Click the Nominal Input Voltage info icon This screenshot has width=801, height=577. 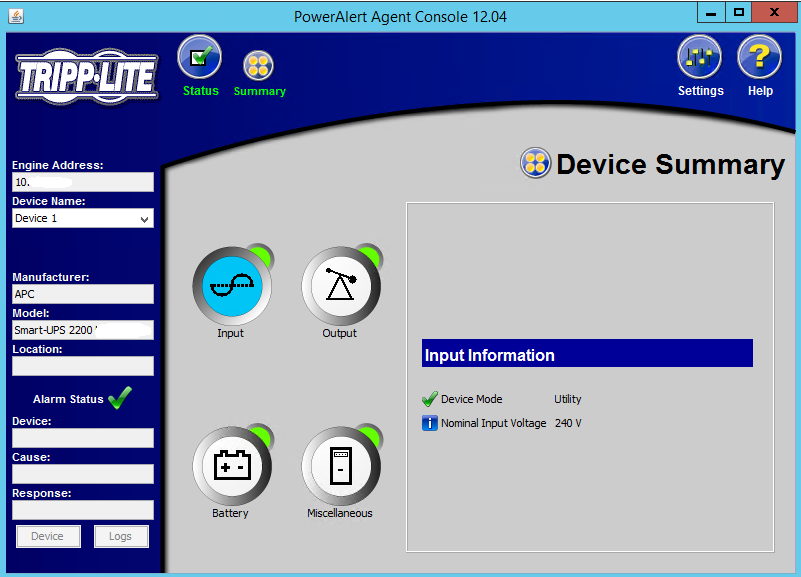[430, 423]
